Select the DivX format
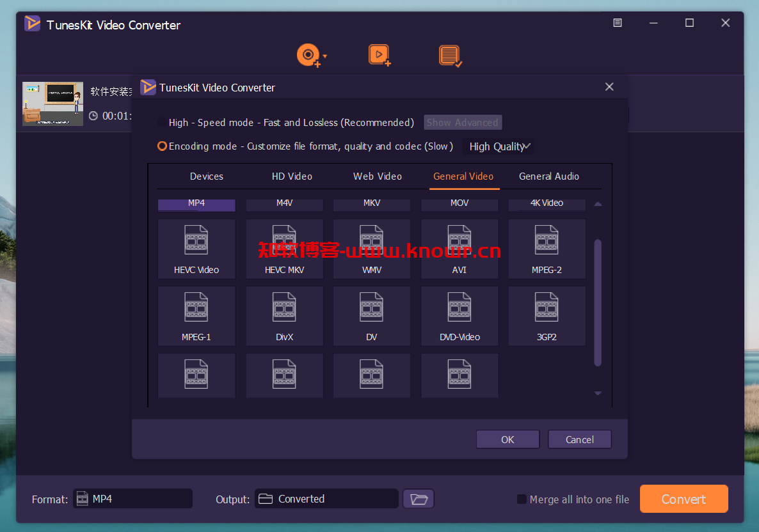 click(x=285, y=316)
